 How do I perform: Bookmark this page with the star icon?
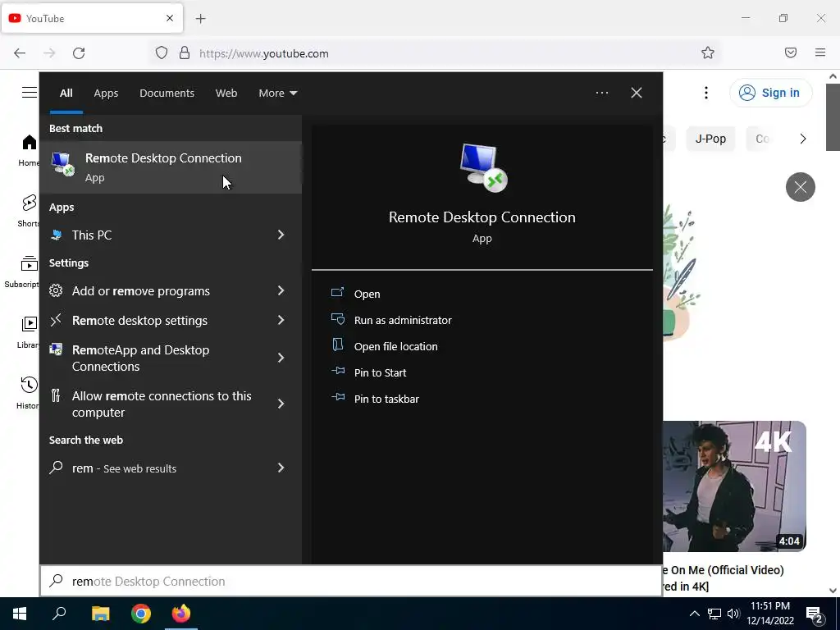pyautogui.click(x=708, y=52)
